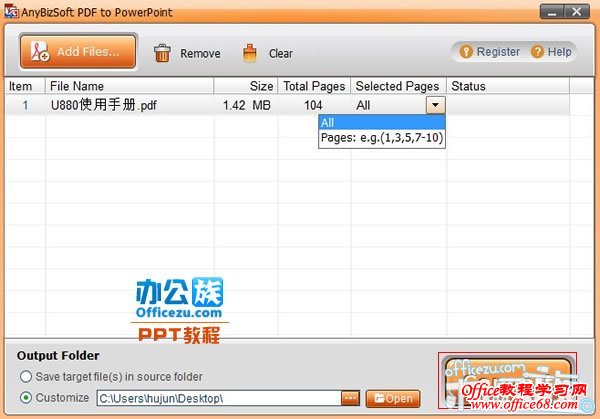This screenshot has height=419, width=600.
Task: Sort by Size column header
Action: click(246, 86)
